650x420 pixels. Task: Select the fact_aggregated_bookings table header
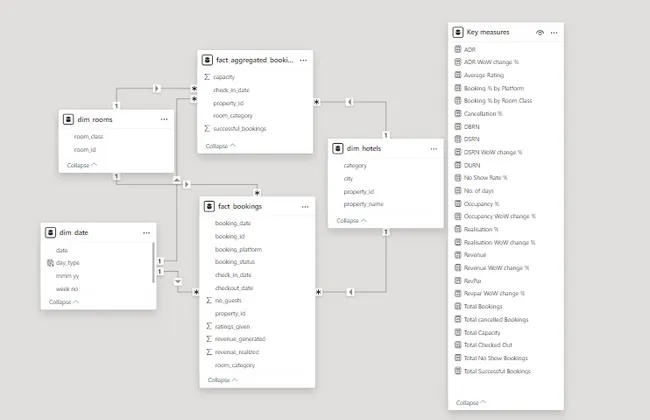coord(247,60)
